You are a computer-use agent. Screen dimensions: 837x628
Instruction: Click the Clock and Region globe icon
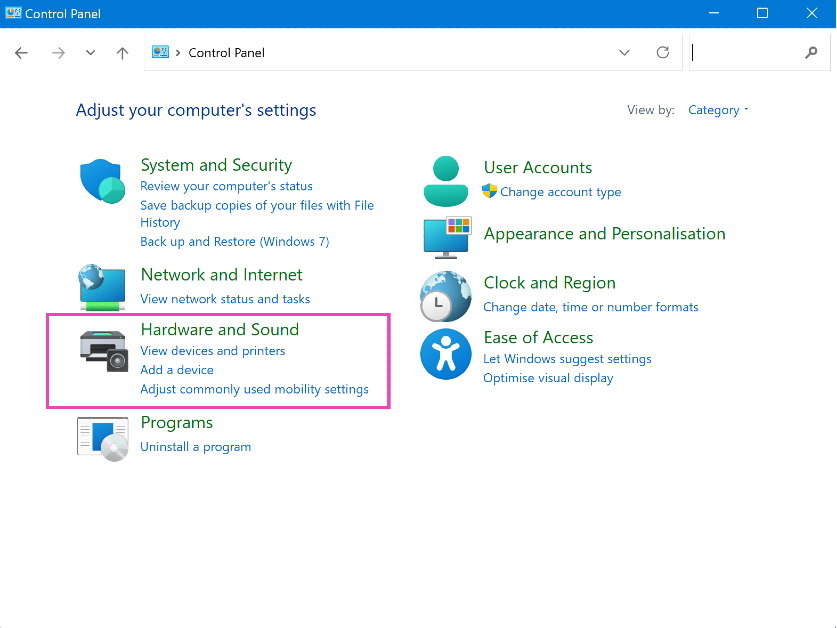pyautogui.click(x=445, y=296)
